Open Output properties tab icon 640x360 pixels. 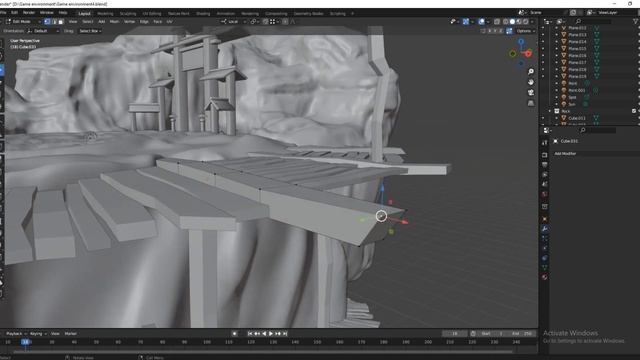click(544, 165)
